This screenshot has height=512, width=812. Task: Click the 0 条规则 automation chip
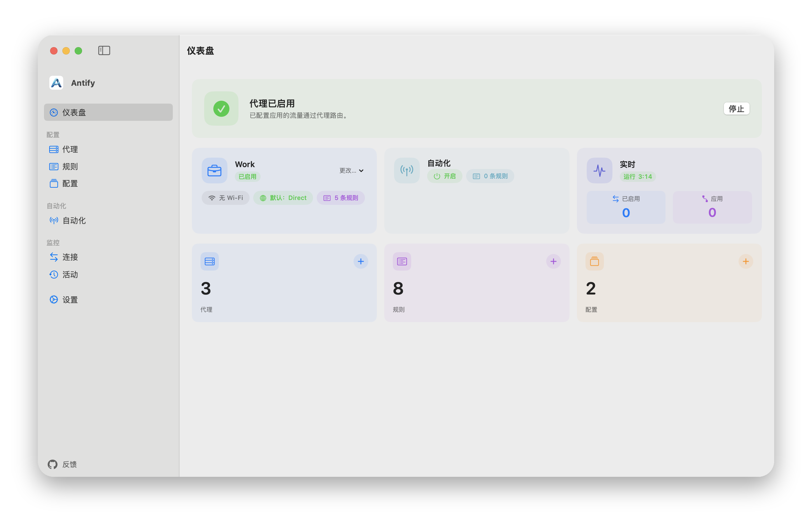[x=490, y=176]
